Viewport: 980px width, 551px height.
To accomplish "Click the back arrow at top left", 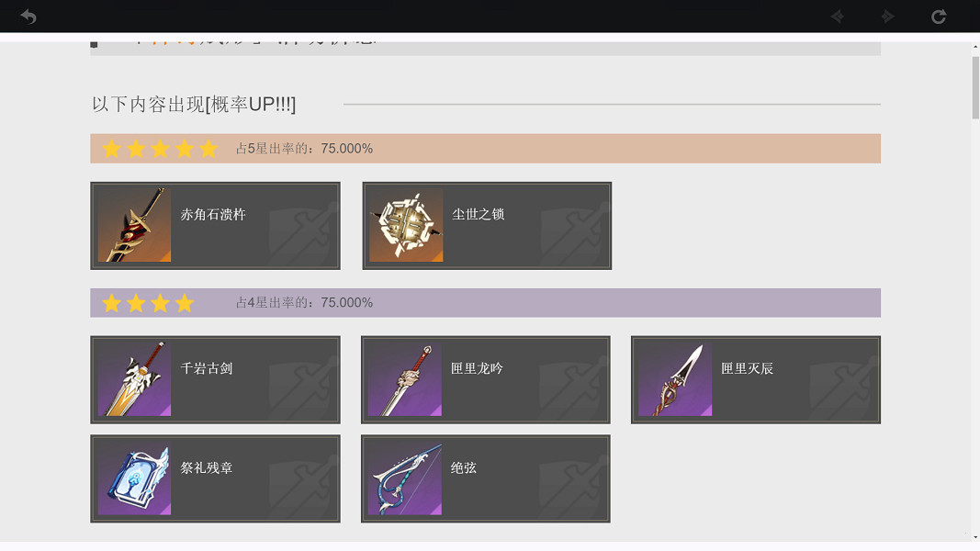I will coord(28,16).
